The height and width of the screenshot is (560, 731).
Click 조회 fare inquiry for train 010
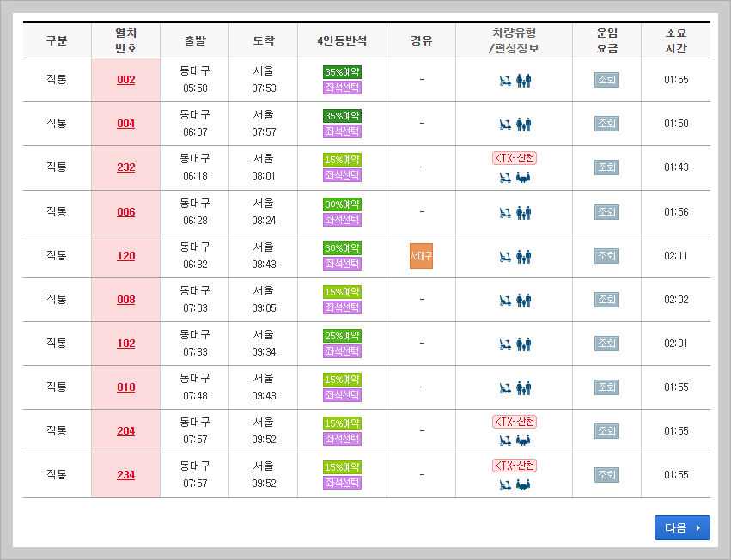pyautogui.click(x=606, y=387)
